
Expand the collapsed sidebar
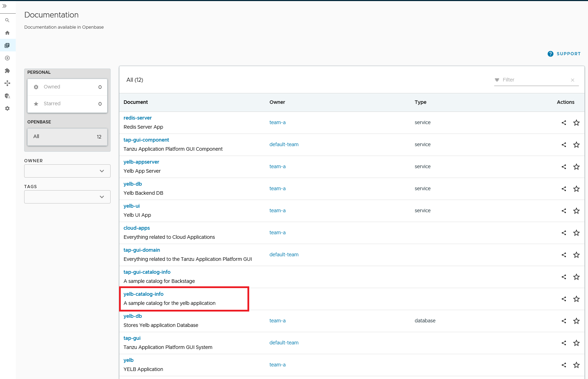point(5,6)
